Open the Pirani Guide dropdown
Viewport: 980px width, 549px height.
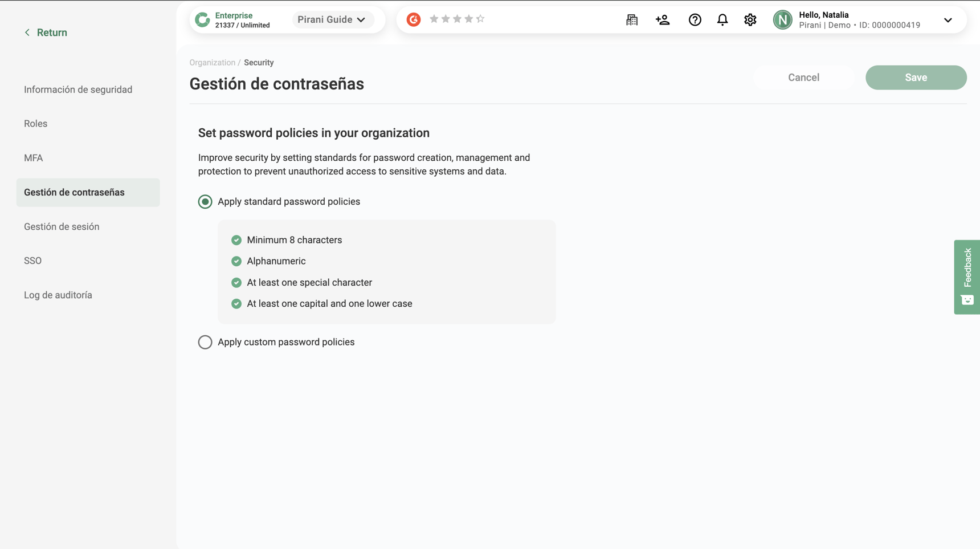[332, 20]
